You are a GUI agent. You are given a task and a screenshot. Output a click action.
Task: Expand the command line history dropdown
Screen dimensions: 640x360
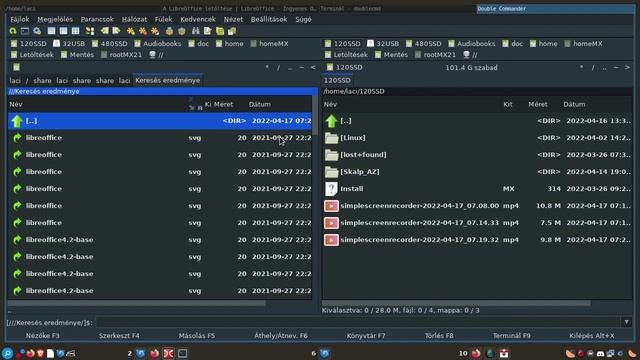click(x=627, y=322)
